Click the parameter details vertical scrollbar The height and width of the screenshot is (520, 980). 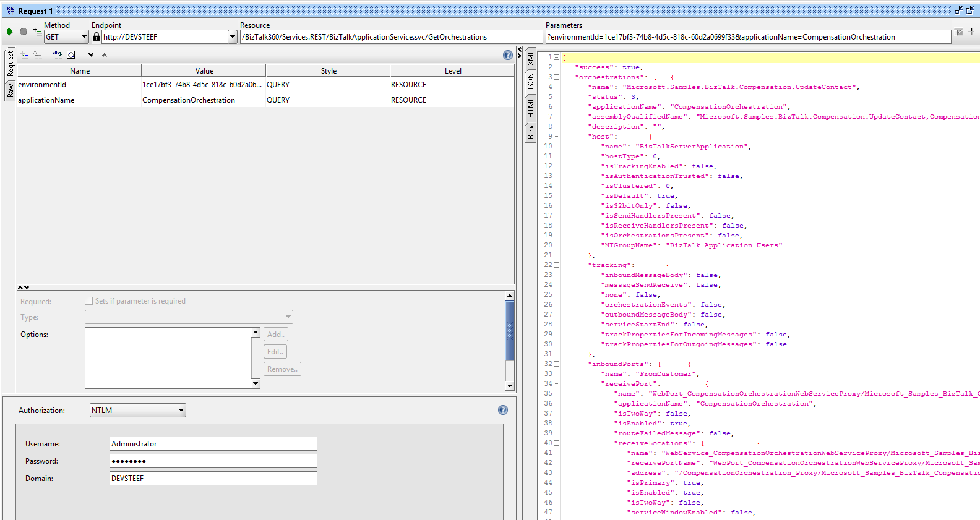click(510, 331)
